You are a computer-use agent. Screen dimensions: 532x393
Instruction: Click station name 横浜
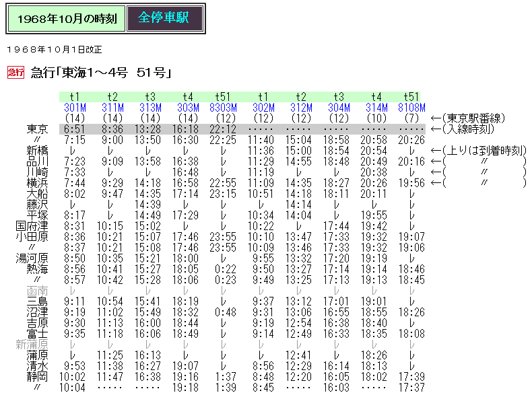(37, 183)
